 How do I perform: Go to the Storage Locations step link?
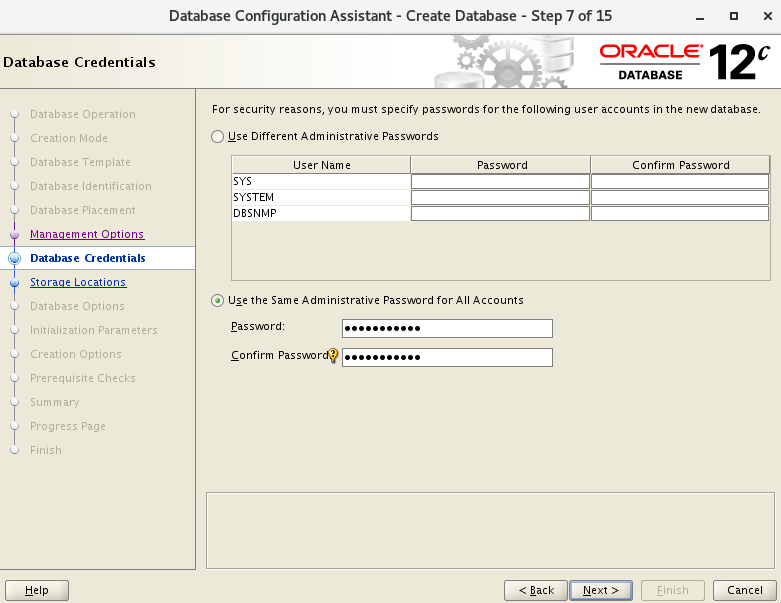pos(78,282)
